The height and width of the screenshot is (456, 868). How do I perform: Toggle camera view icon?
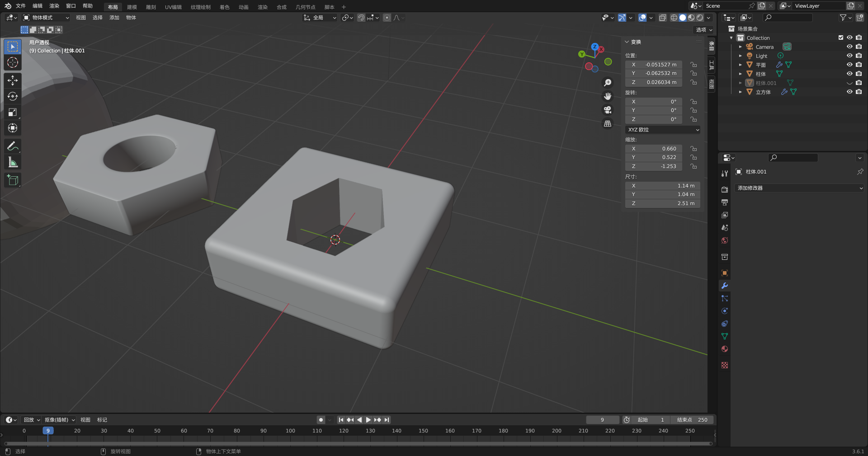[x=608, y=110]
